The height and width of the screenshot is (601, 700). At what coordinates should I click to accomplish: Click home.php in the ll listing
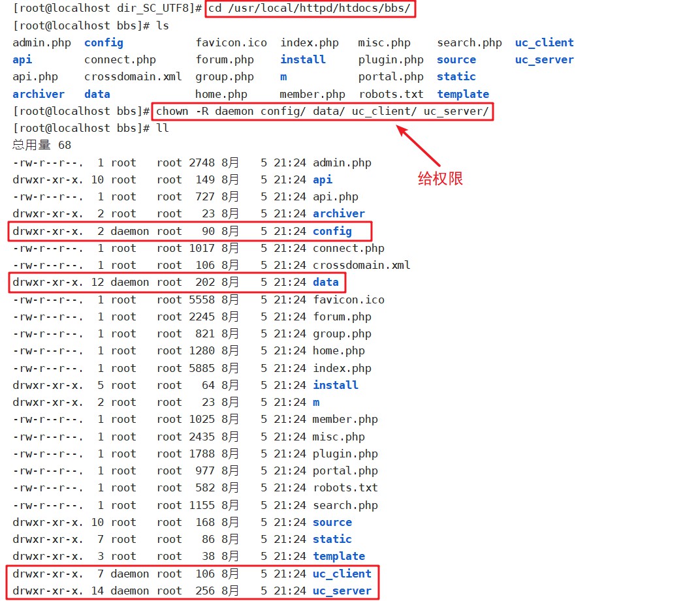point(339,350)
